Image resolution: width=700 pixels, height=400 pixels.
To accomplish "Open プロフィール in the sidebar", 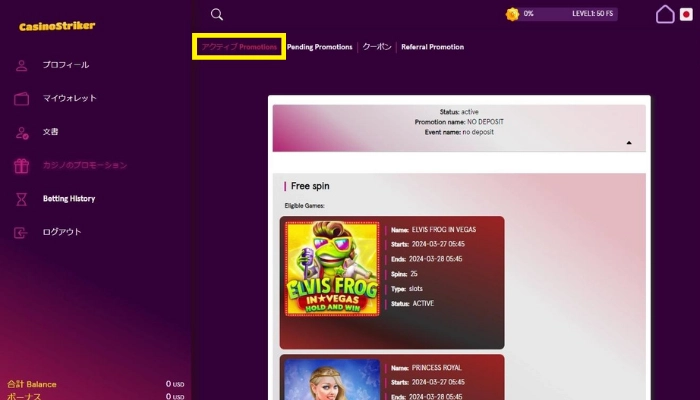I will click(x=66, y=65).
